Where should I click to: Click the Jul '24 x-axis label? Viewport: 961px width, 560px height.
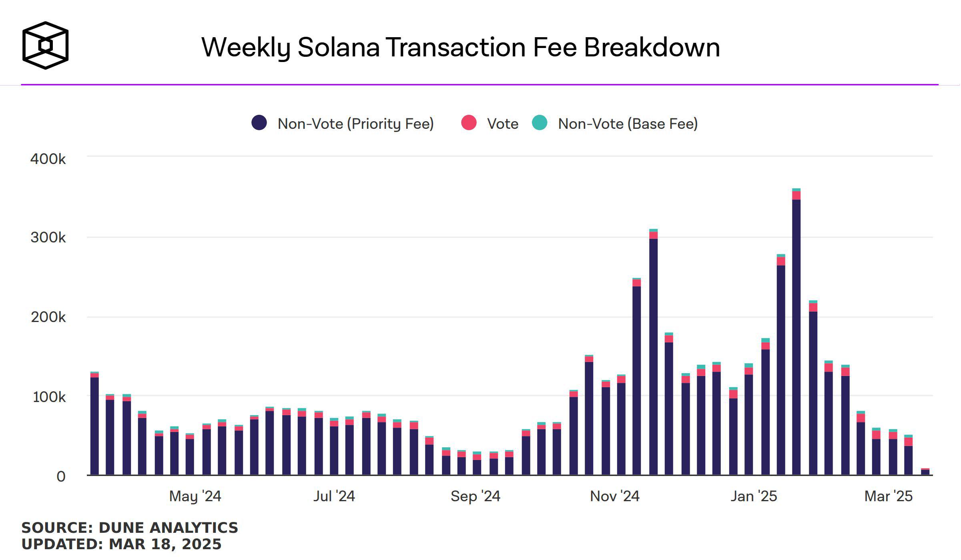(334, 496)
